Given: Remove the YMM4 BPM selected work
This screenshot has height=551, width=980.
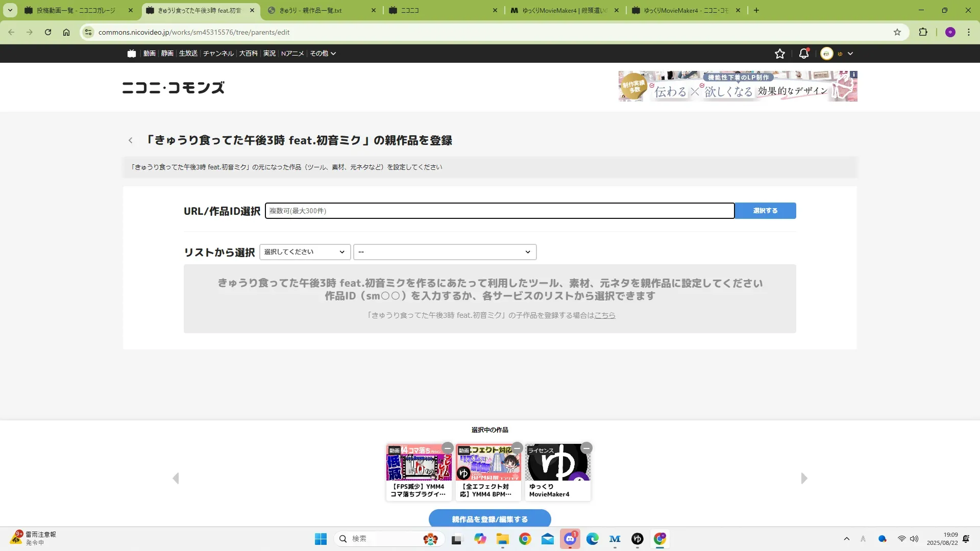Looking at the screenshot, I should 517,448.
